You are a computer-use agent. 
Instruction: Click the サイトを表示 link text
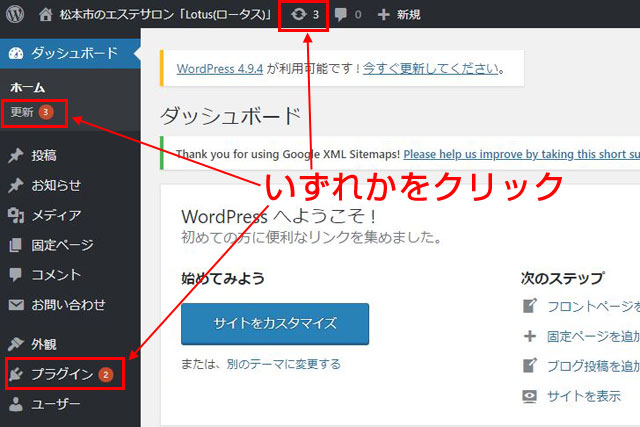click(x=584, y=396)
